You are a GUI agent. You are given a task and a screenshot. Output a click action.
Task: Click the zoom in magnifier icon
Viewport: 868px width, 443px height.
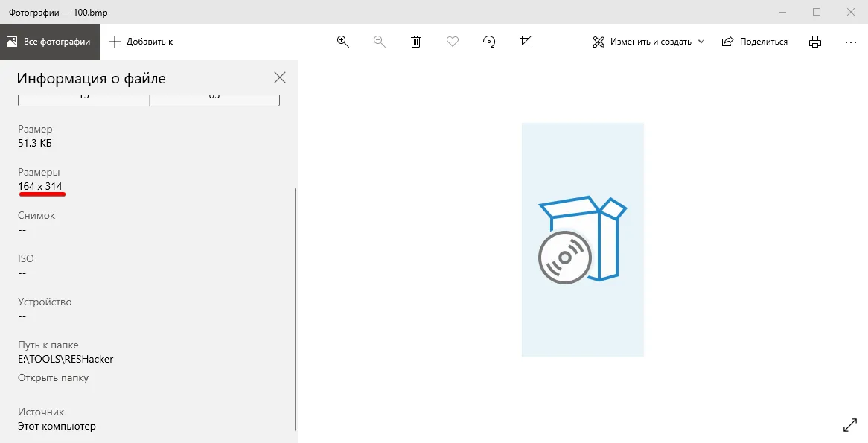tap(343, 42)
